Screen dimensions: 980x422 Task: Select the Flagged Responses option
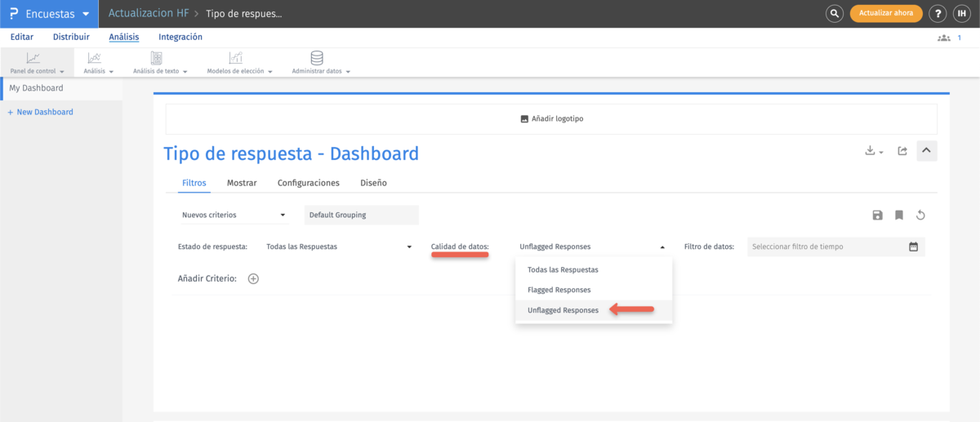559,290
